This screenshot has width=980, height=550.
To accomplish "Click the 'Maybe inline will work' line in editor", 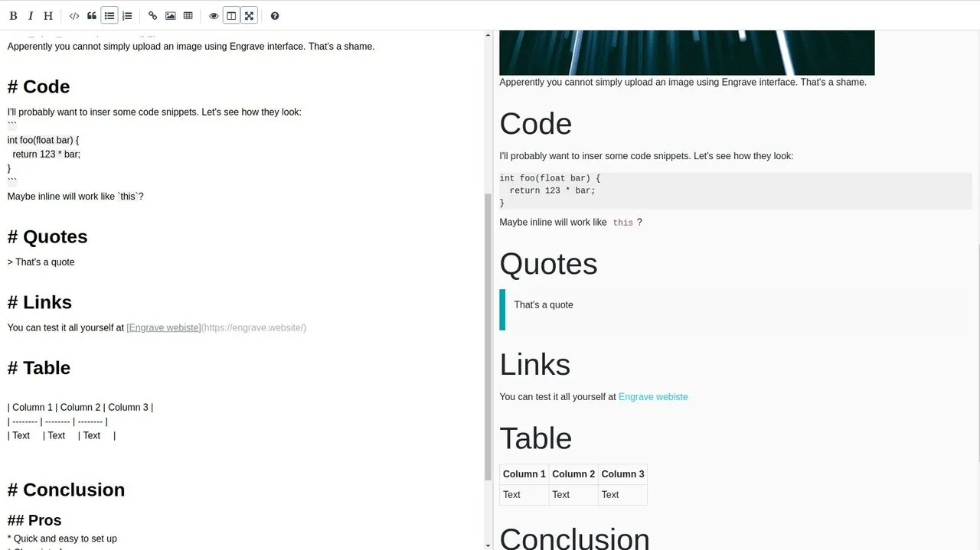I will pyautogui.click(x=76, y=197).
